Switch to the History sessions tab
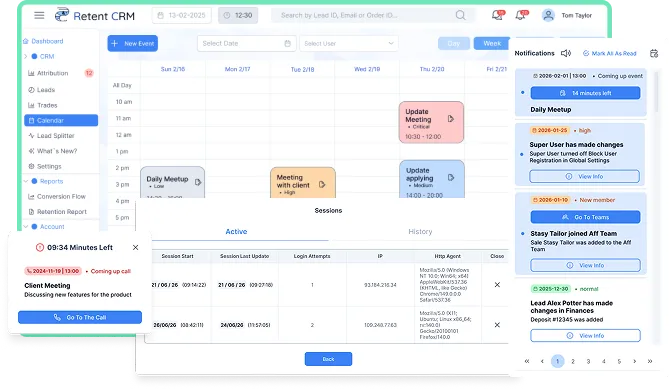 point(420,232)
